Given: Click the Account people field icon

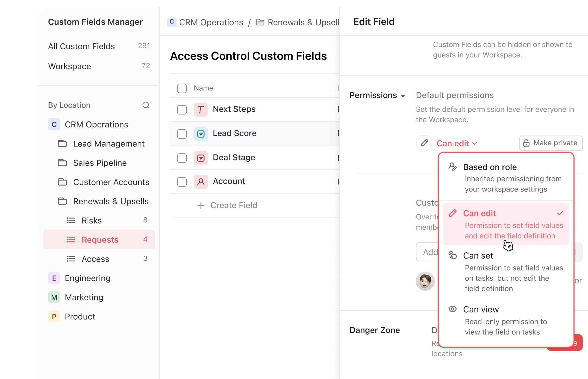Looking at the screenshot, I should click(x=201, y=182).
